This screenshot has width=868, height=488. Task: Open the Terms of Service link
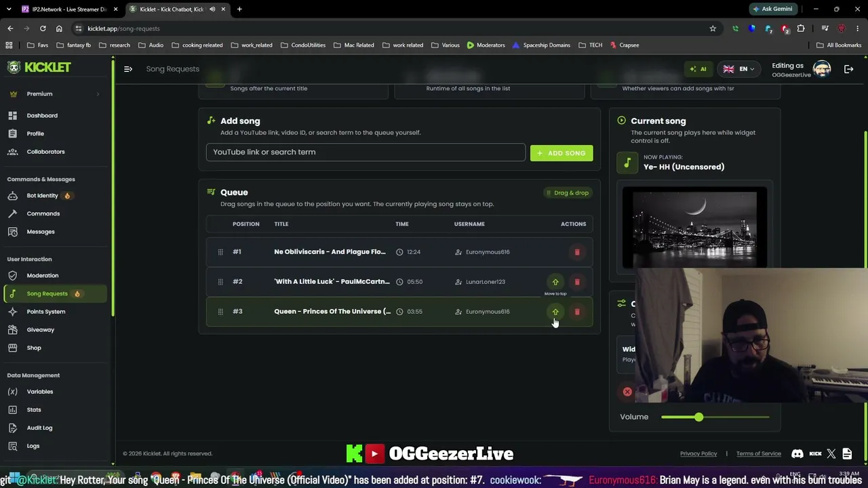tap(759, 453)
